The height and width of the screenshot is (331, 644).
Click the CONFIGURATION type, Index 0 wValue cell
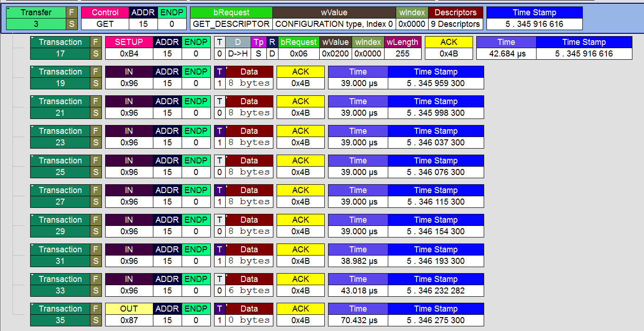coord(334,18)
